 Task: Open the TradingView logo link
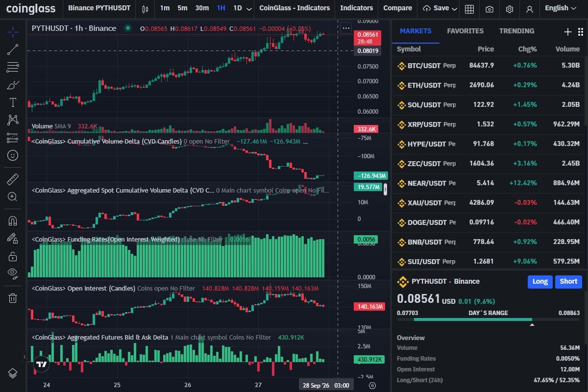coord(42,364)
